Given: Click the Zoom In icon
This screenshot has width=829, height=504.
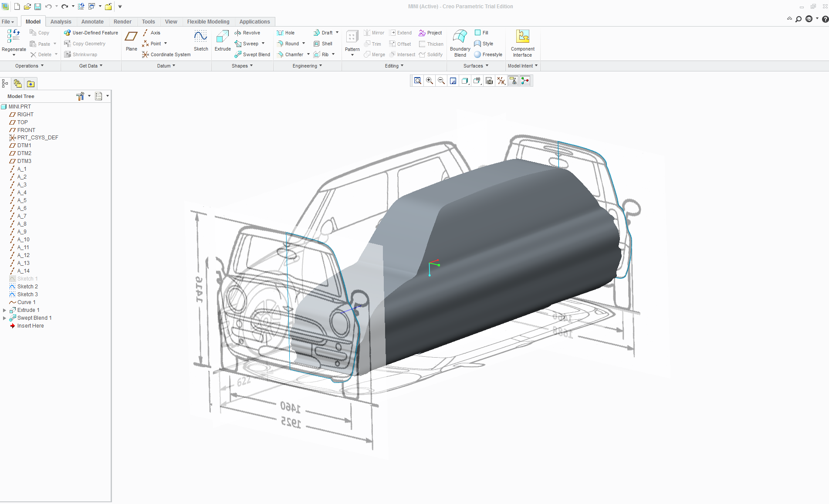Looking at the screenshot, I should click(x=430, y=81).
